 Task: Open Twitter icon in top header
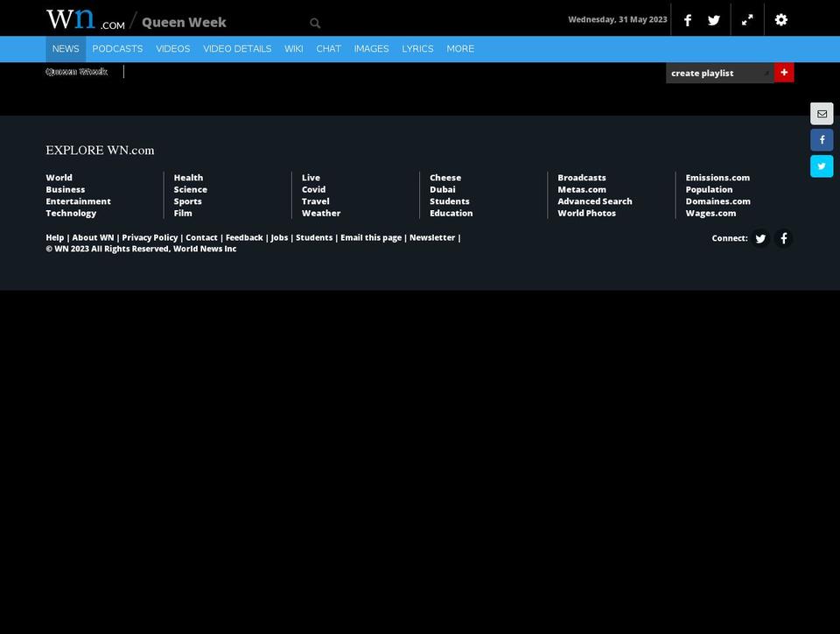coord(714,20)
